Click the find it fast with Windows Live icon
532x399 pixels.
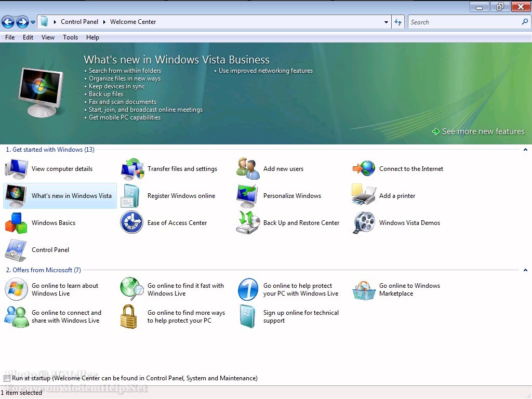click(132, 289)
